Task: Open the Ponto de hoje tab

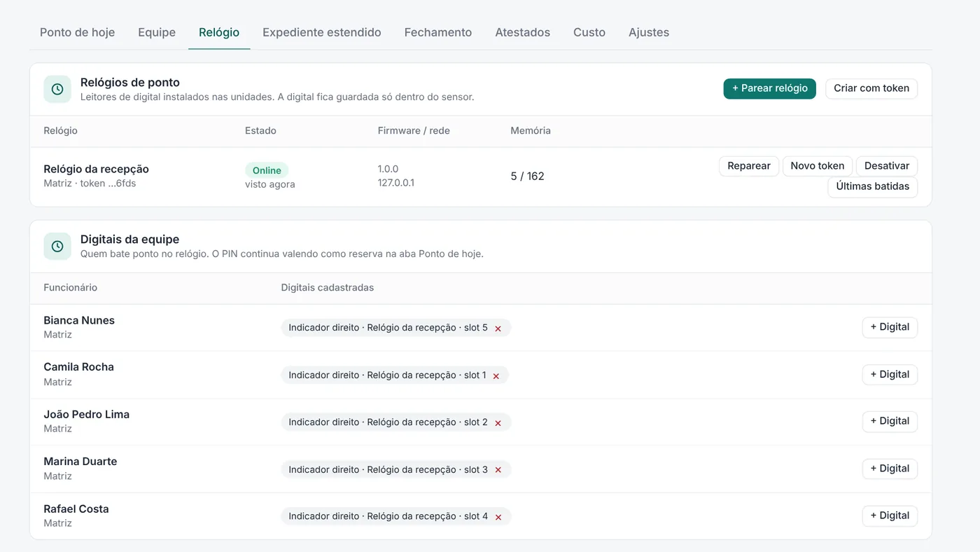Action: click(78, 32)
